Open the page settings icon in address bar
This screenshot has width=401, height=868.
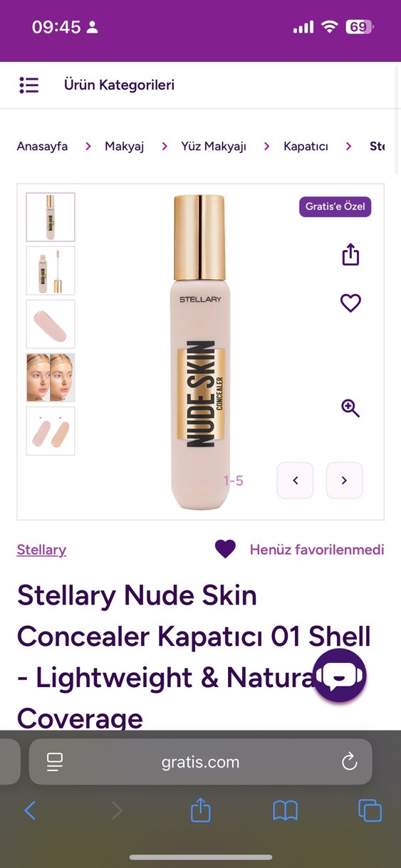pyautogui.click(x=55, y=762)
